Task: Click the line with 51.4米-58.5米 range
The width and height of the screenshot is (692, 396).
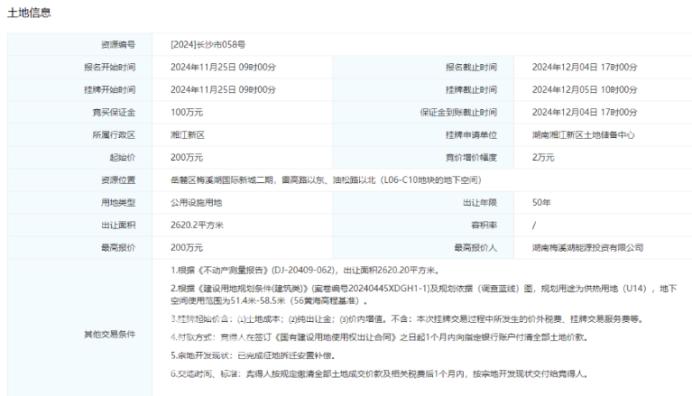Action: [x=270, y=301]
